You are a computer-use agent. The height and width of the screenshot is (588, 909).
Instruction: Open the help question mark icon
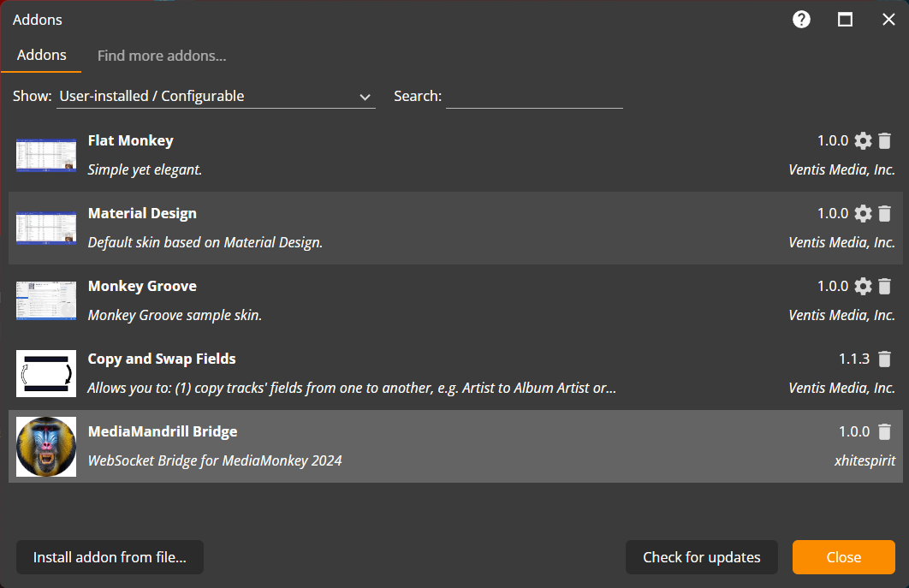801,20
